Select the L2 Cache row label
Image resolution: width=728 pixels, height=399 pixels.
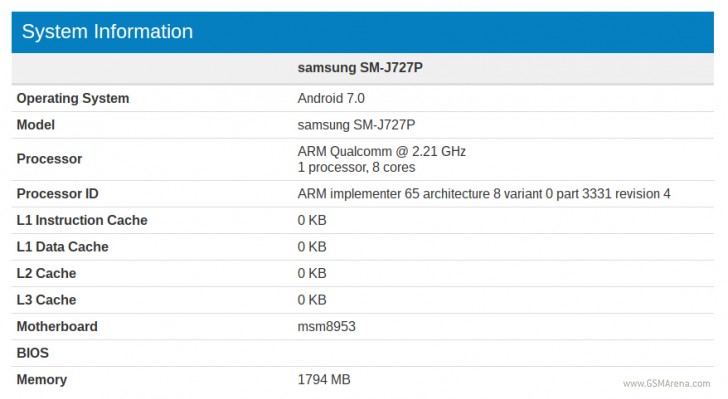coord(46,273)
